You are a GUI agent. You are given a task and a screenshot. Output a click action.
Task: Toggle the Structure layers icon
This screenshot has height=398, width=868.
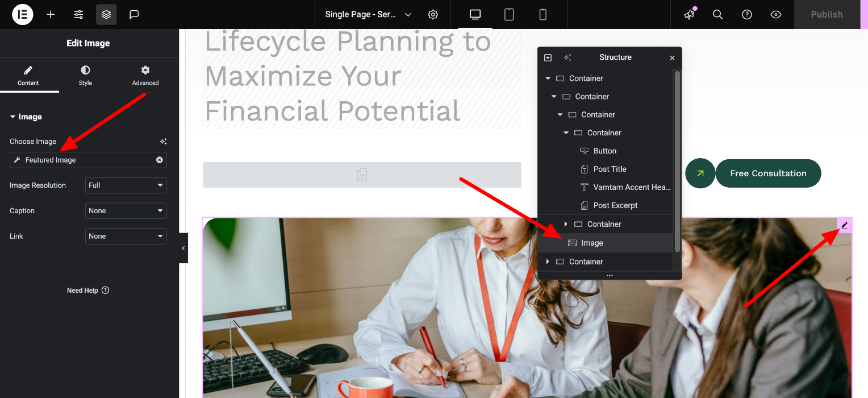point(106,14)
